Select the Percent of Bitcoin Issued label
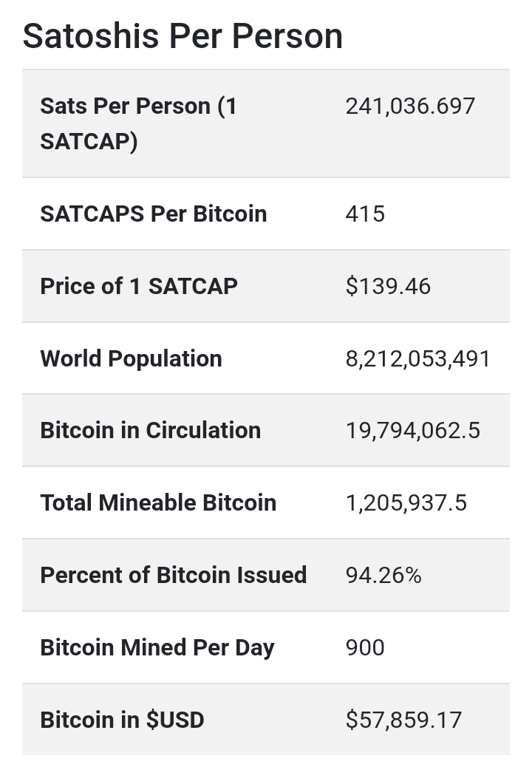This screenshot has width=532, height=767. 173,575
